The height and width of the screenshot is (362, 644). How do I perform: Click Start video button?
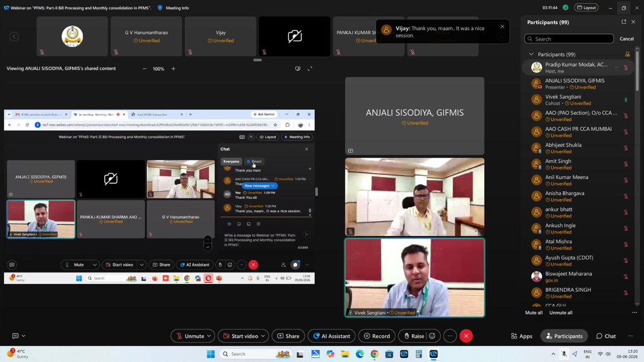(x=240, y=336)
